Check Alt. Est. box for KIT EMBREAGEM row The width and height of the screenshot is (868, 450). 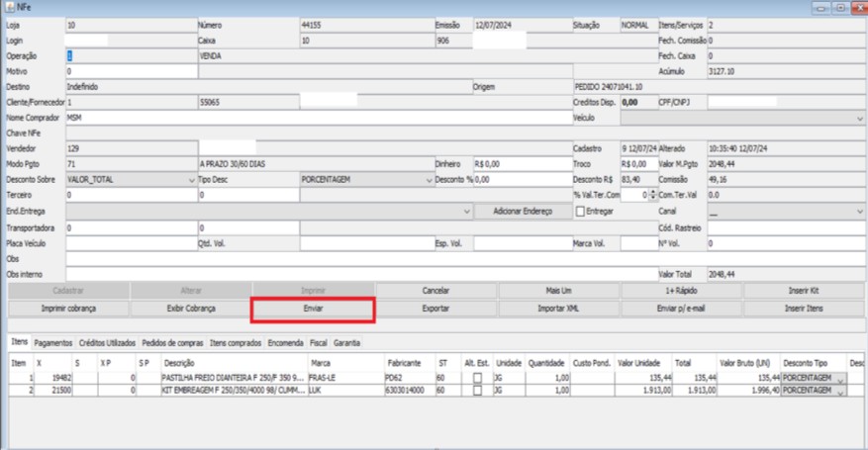coord(477,391)
